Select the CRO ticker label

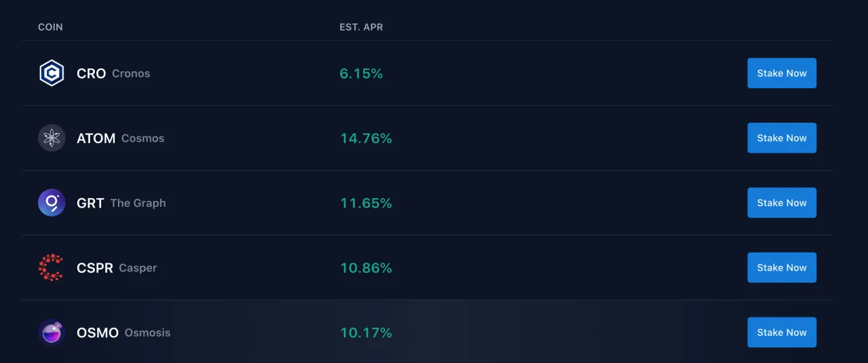tap(92, 73)
